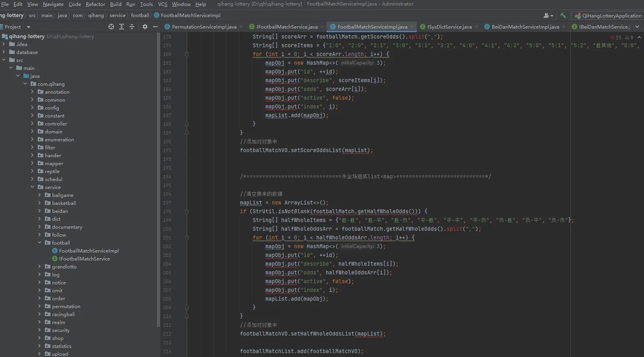Click the red error count indicator
The width and height of the screenshot is (644, 357).
coord(615,37)
